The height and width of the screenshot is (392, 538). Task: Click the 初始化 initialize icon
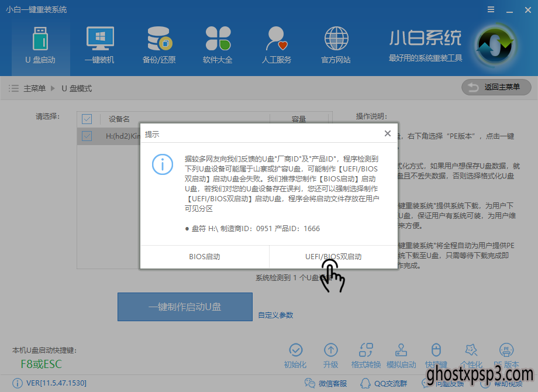point(295,355)
